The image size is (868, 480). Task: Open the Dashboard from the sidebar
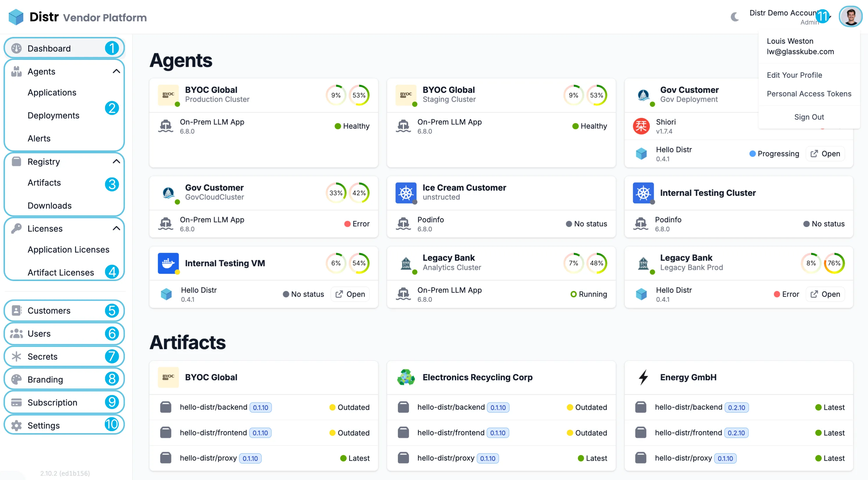tap(16, 48)
